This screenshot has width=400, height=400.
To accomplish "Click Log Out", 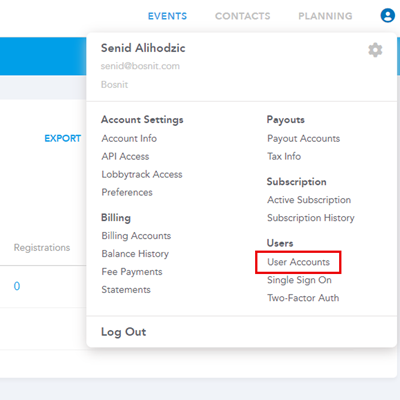I will 124,332.
